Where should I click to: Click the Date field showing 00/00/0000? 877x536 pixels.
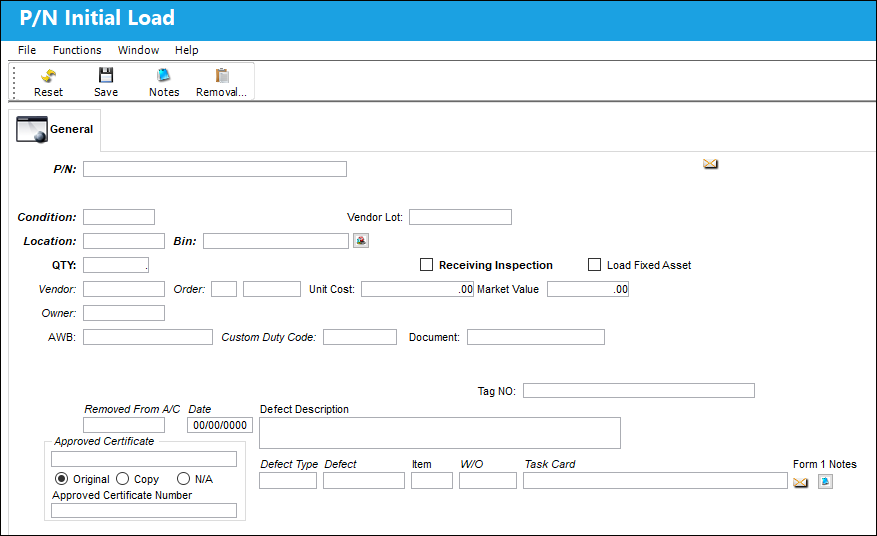[220, 425]
